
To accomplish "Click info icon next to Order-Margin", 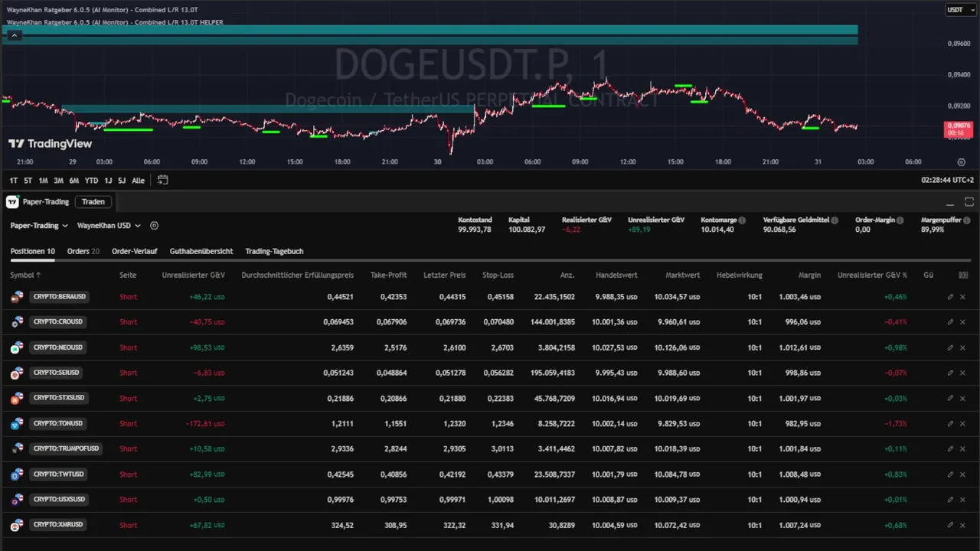I will coord(900,220).
